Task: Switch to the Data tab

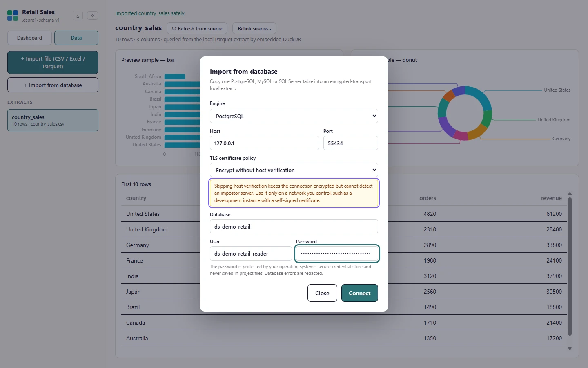Action: coord(76,38)
